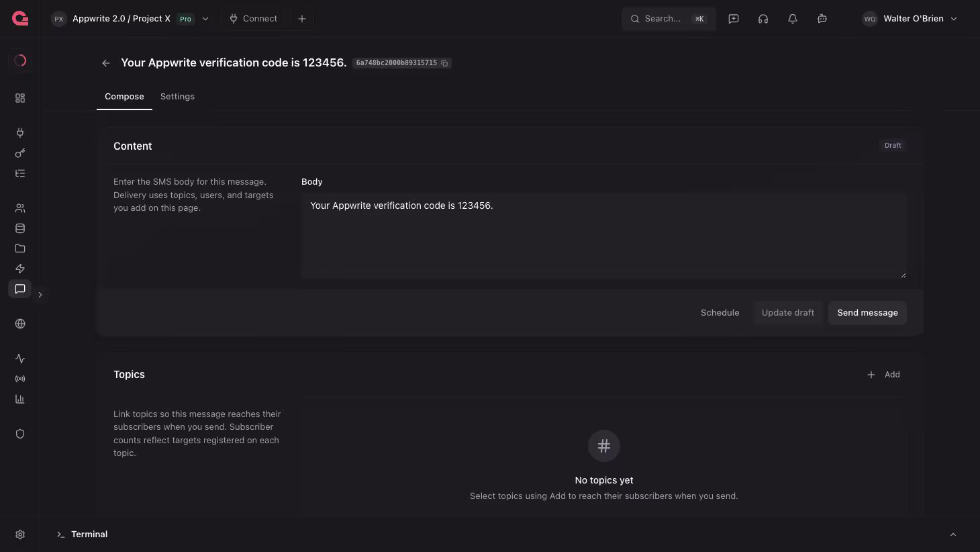The width and height of the screenshot is (980, 552).
Task: Click the Schedule button
Action: 720,313
